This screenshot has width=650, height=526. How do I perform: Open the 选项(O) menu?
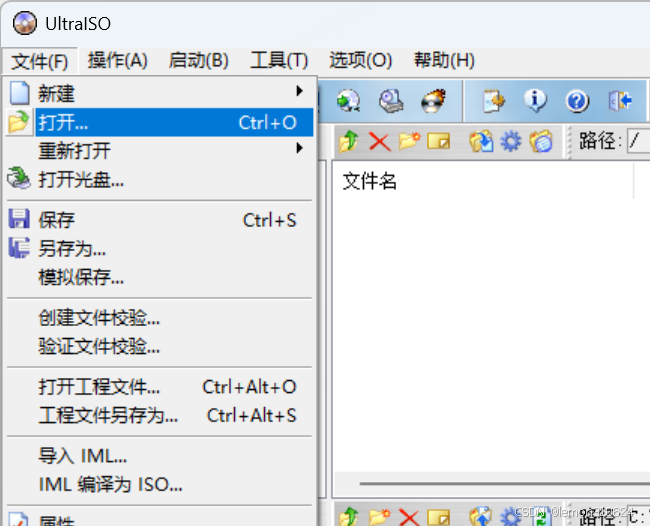(360, 61)
